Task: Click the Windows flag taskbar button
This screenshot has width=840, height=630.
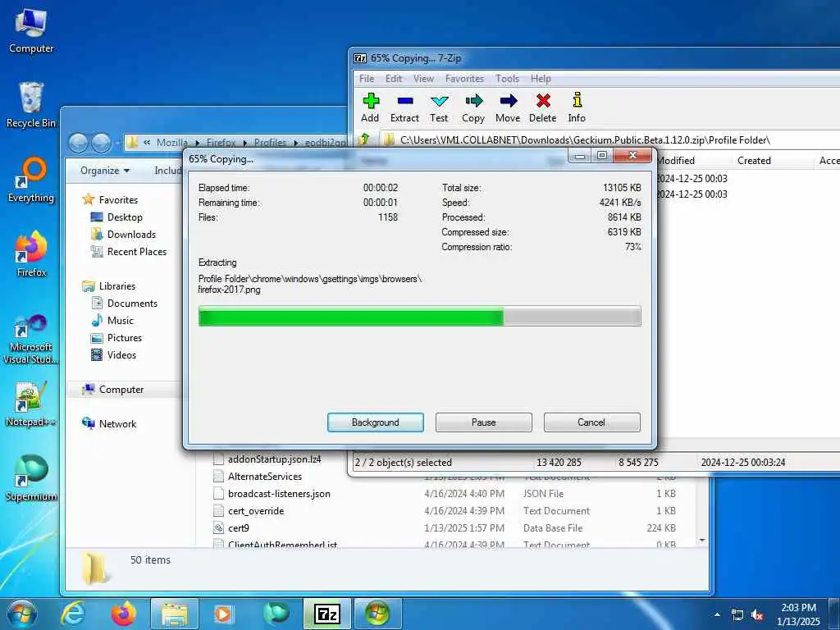Action: click(377, 614)
